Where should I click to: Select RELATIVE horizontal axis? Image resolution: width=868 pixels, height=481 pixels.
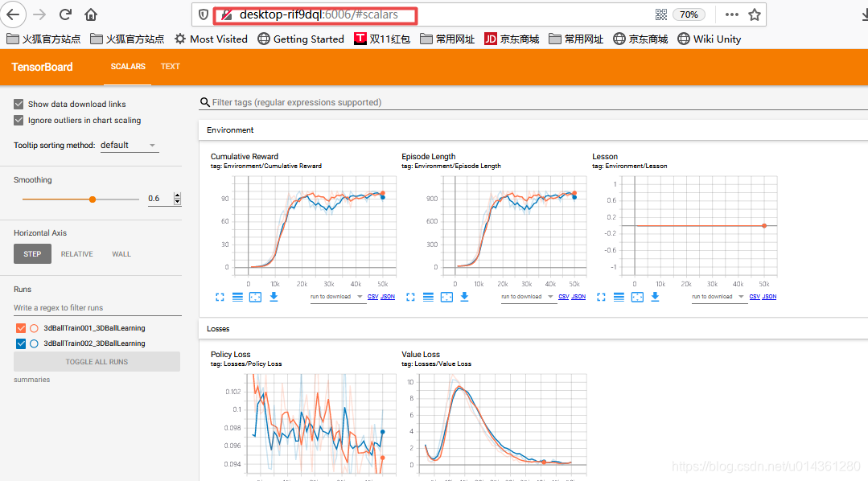77,254
